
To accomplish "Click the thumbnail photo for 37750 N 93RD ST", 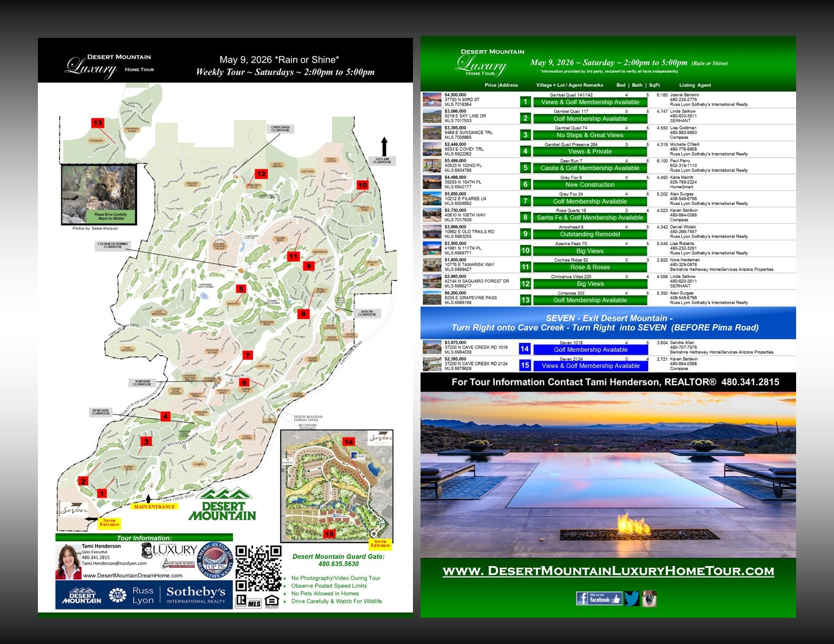I will [x=432, y=100].
